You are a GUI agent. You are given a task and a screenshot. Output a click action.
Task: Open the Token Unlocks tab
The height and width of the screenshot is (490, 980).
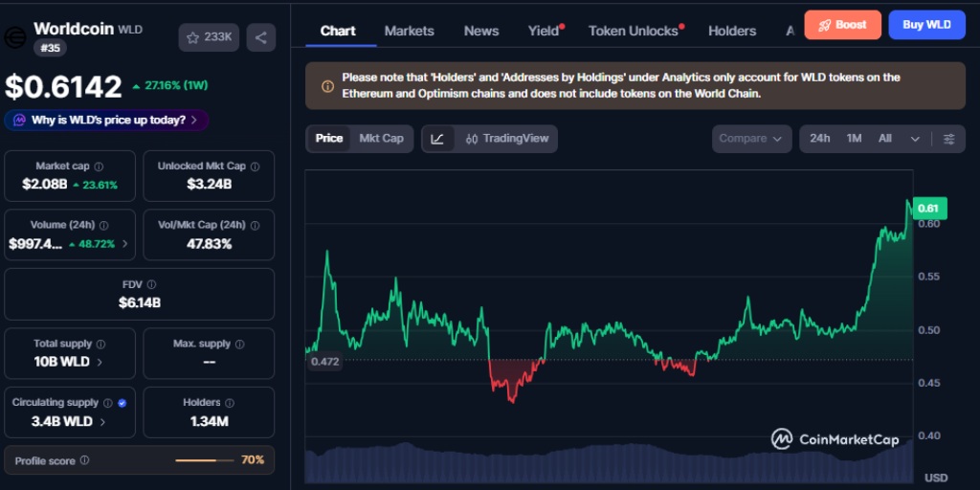click(634, 31)
